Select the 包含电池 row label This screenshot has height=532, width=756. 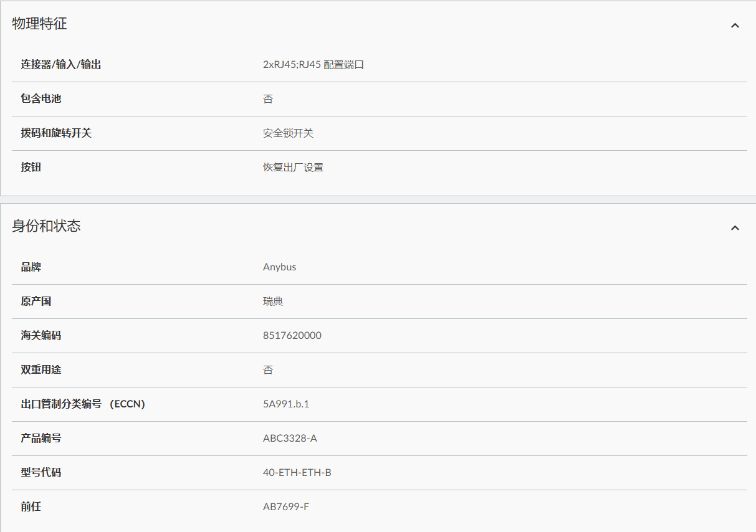(x=41, y=98)
